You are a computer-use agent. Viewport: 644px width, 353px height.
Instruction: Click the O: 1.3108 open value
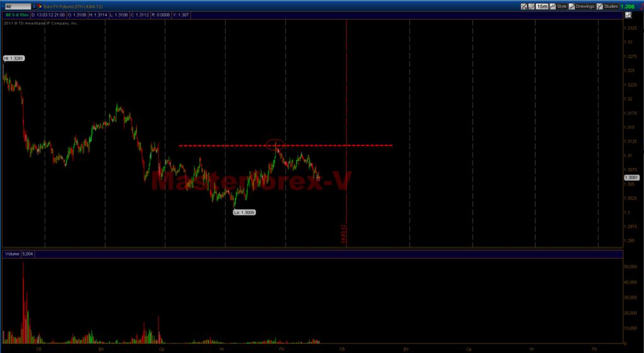[x=77, y=15]
